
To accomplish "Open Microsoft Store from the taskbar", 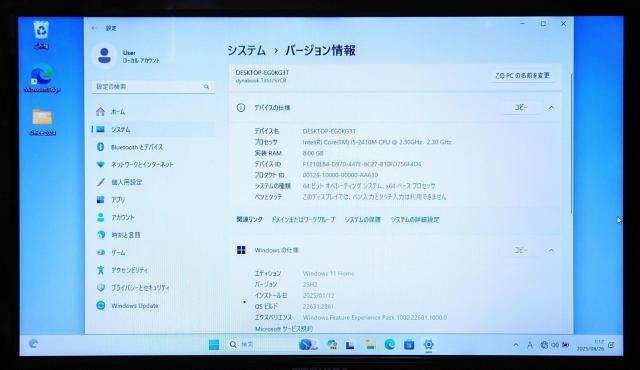I will [x=409, y=345].
